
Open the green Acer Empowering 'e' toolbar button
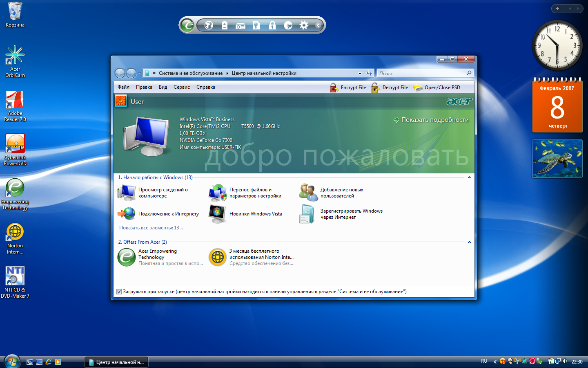click(187, 25)
